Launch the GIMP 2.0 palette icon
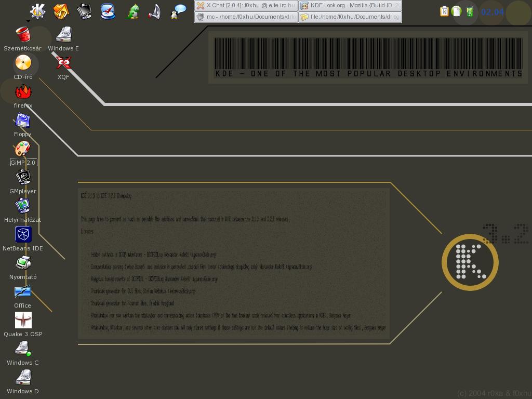Screen dimensions: 532x399 (23, 149)
